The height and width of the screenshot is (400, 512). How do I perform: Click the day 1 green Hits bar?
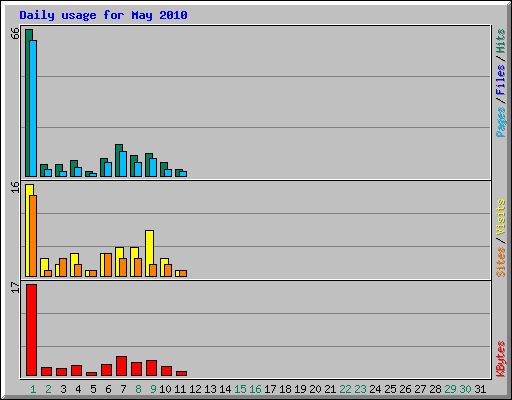coord(28,103)
